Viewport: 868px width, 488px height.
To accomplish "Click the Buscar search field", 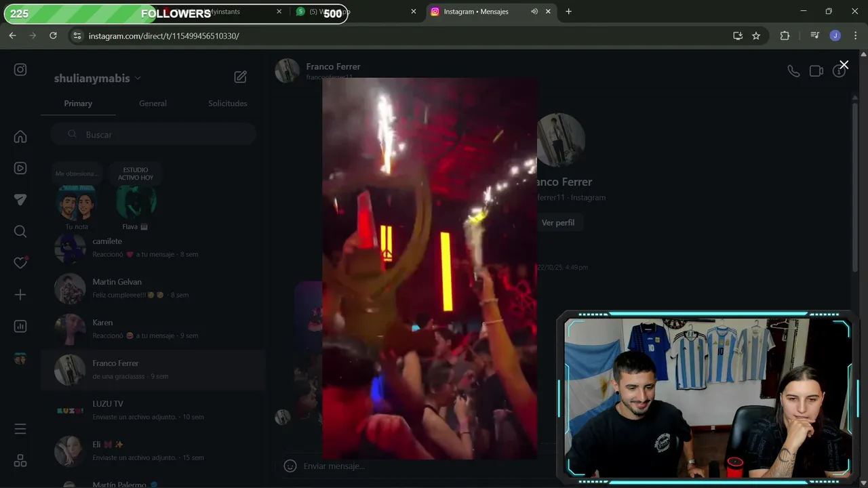I will pyautogui.click(x=153, y=134).
